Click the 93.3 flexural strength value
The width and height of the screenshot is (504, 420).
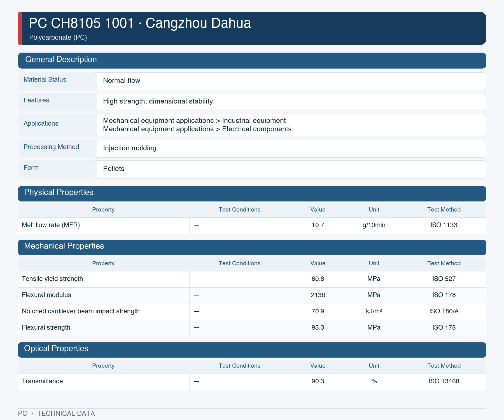318,327
